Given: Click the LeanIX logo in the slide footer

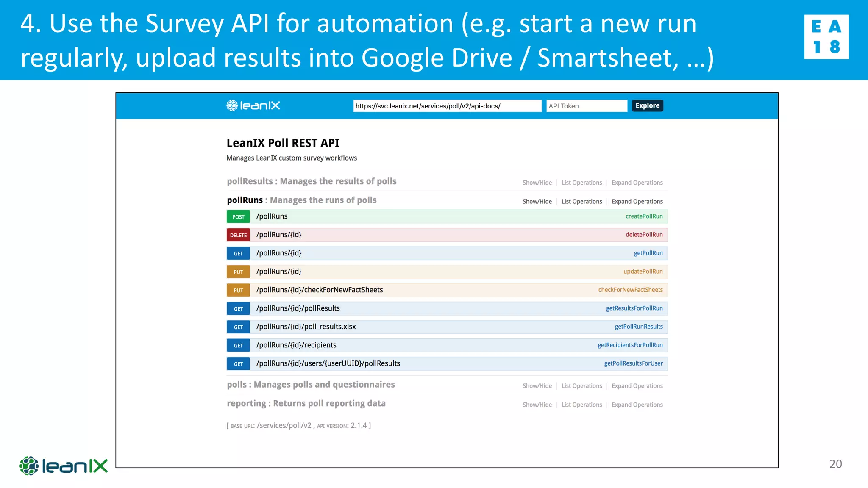Looking at the screenshot, I should tap(64, 466).
